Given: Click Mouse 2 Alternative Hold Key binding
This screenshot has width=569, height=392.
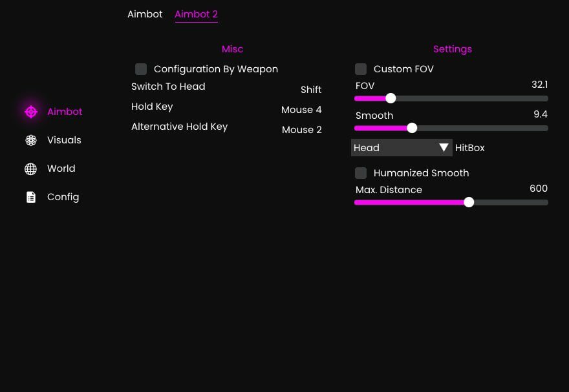Looking at the screenshot, I should 301,130.
